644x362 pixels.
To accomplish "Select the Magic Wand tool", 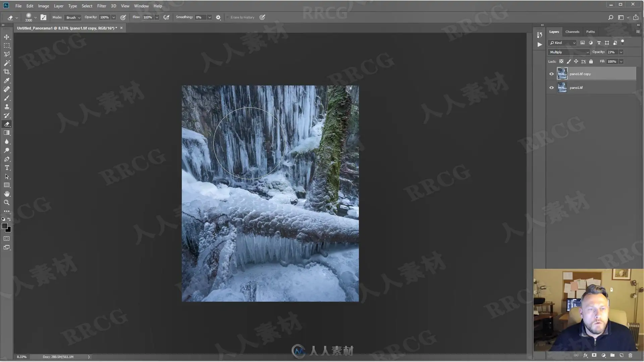I will point(7,63).
